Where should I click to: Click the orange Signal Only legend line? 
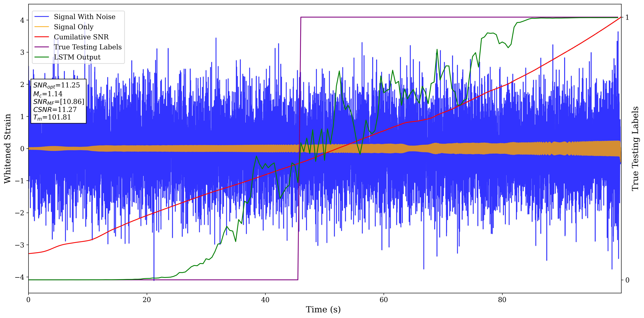click(42, 27)
